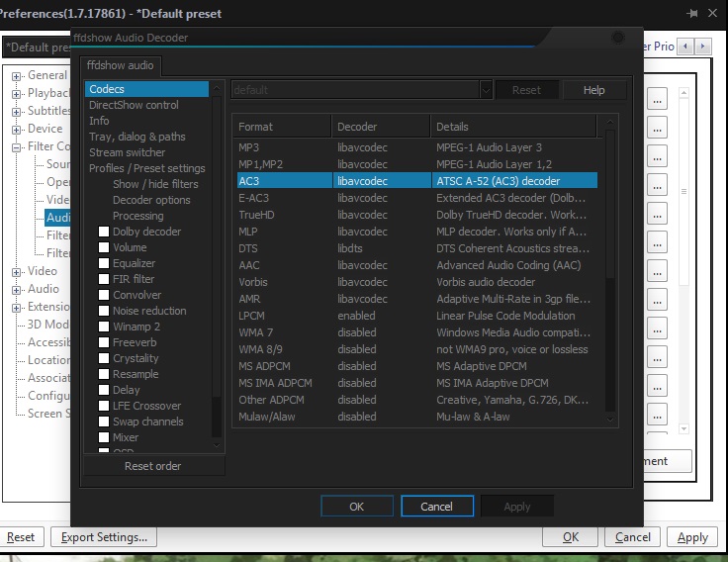Click the Format column header
The image size is (728, 562).
(x=282, y=127)
